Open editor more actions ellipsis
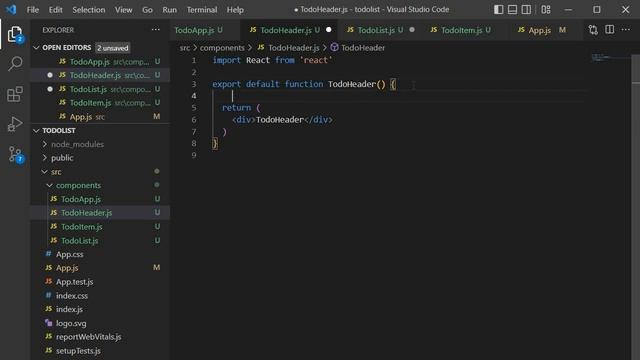 pyautogui.click(x=626, y=30)
